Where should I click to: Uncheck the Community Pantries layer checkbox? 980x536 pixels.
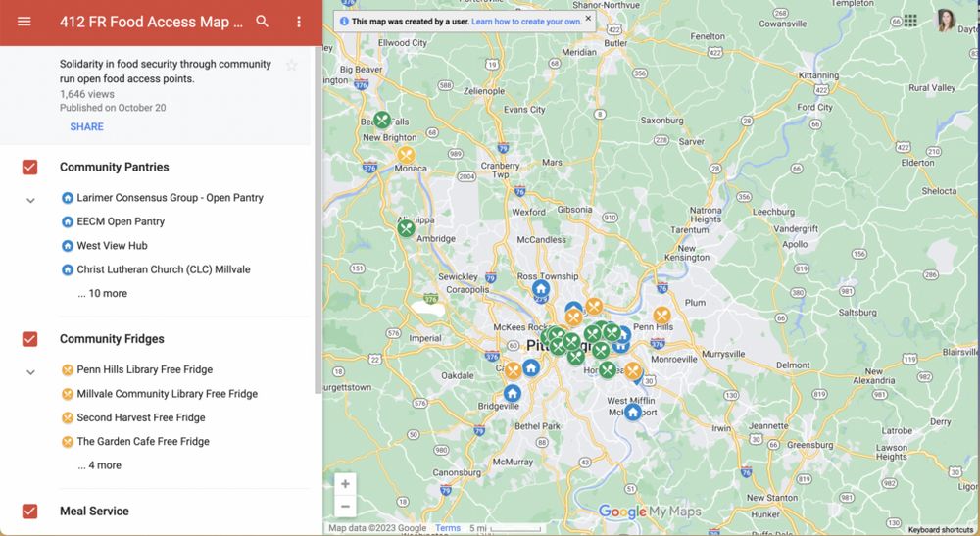click(x=29, y=167)
